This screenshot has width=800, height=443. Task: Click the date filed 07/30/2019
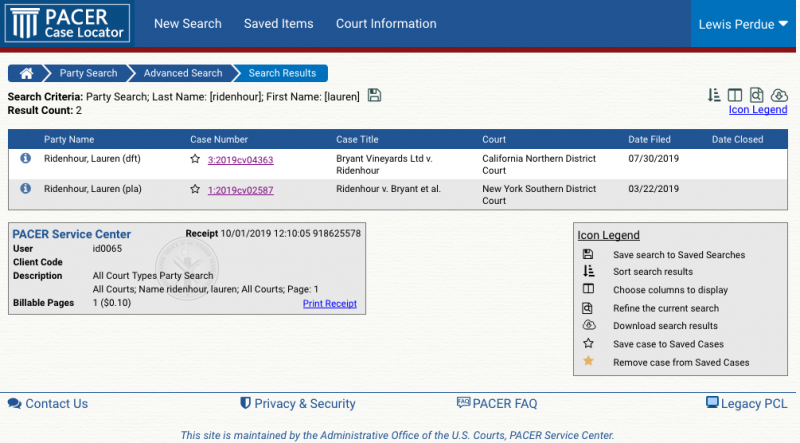tap(654, 158)
